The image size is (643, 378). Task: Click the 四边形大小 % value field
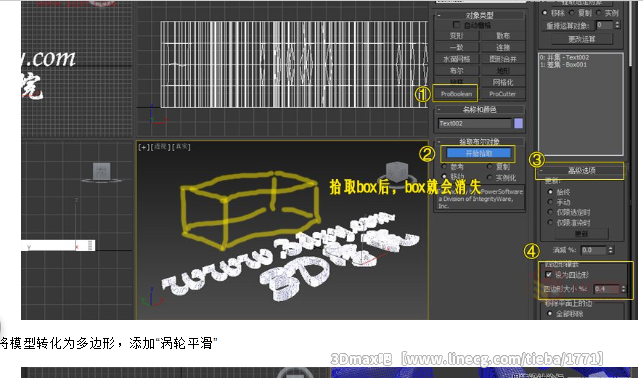(x=607, y=289)
